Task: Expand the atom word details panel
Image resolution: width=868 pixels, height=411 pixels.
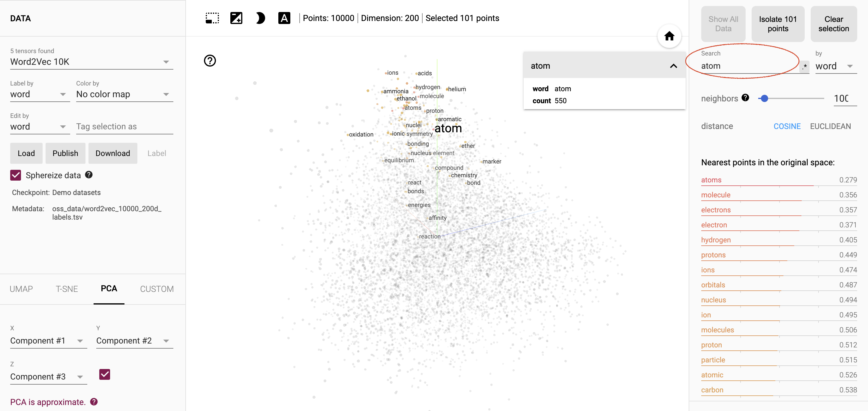Action: (x=674, y=65)
